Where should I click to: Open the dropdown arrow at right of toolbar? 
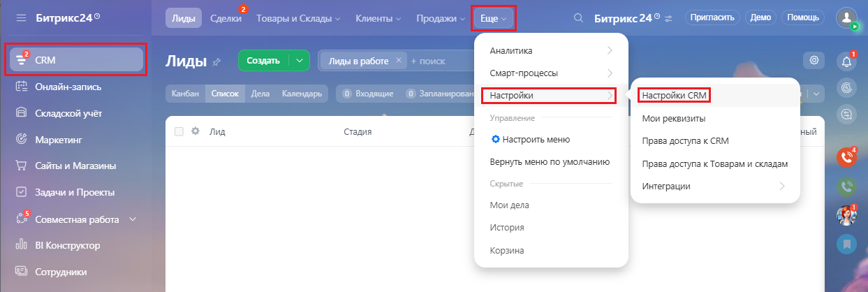point(816,93)
